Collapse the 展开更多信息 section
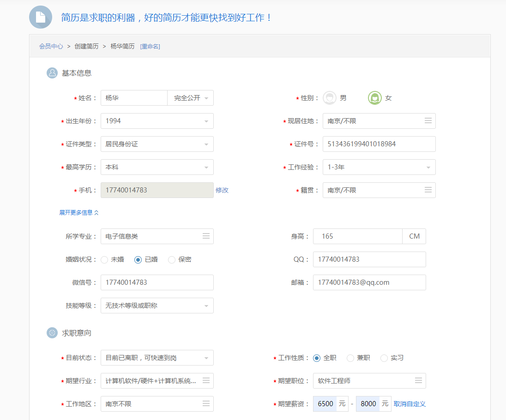 tap(79, 213)
